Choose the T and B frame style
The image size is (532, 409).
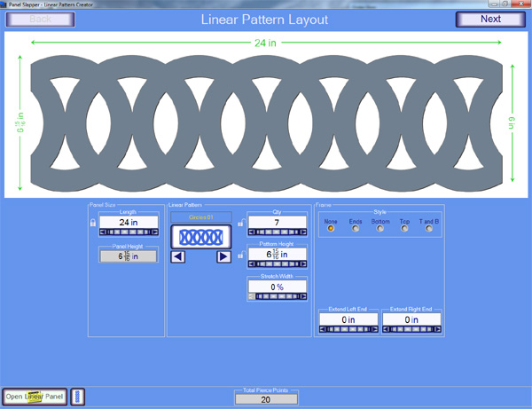pos(430,228)
